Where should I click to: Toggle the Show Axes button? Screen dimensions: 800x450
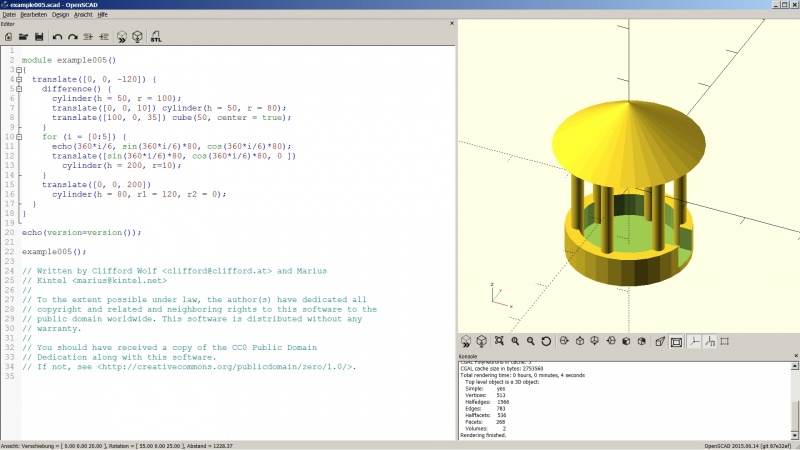coord(694,341)
